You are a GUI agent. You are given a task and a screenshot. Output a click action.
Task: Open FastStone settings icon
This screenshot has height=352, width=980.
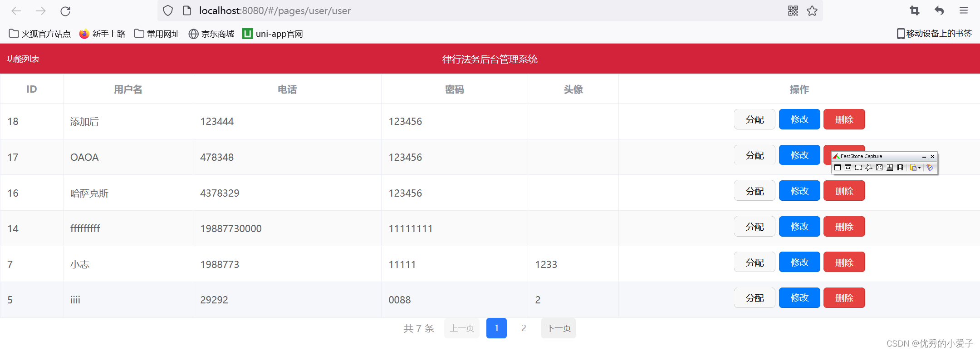930,168
